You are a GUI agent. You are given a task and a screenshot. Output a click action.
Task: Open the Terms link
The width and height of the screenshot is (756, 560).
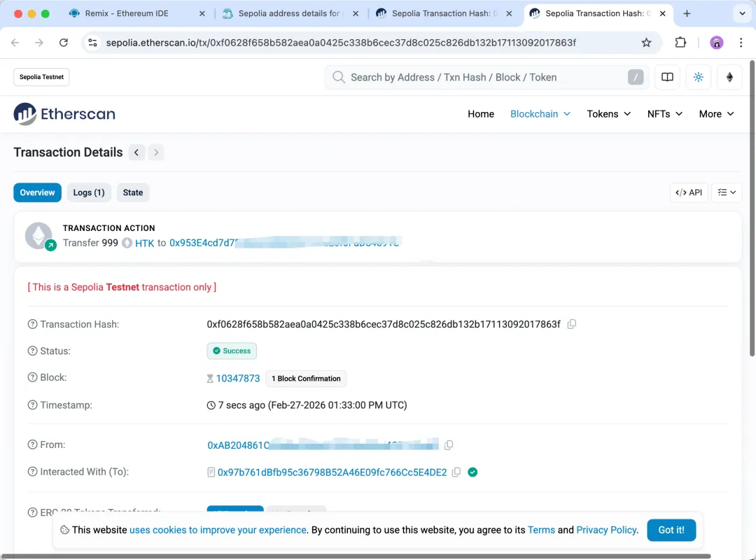[x=541, y=530]
